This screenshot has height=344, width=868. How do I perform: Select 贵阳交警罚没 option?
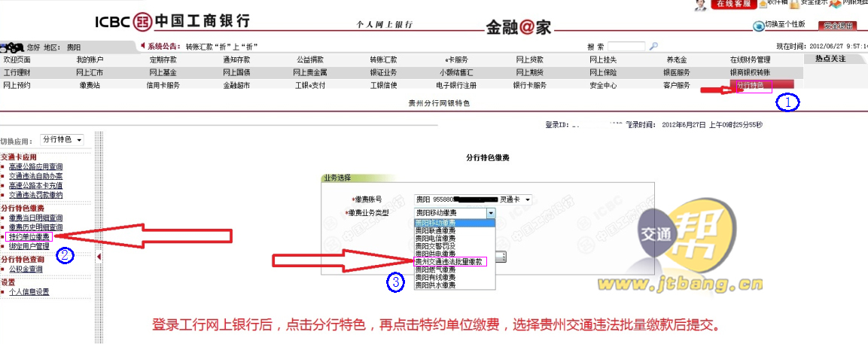[454, 245]
